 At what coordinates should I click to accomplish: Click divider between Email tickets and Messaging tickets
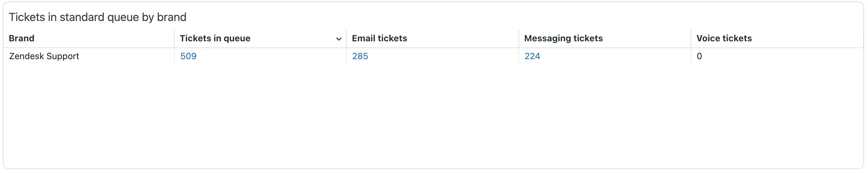(519, 39)
